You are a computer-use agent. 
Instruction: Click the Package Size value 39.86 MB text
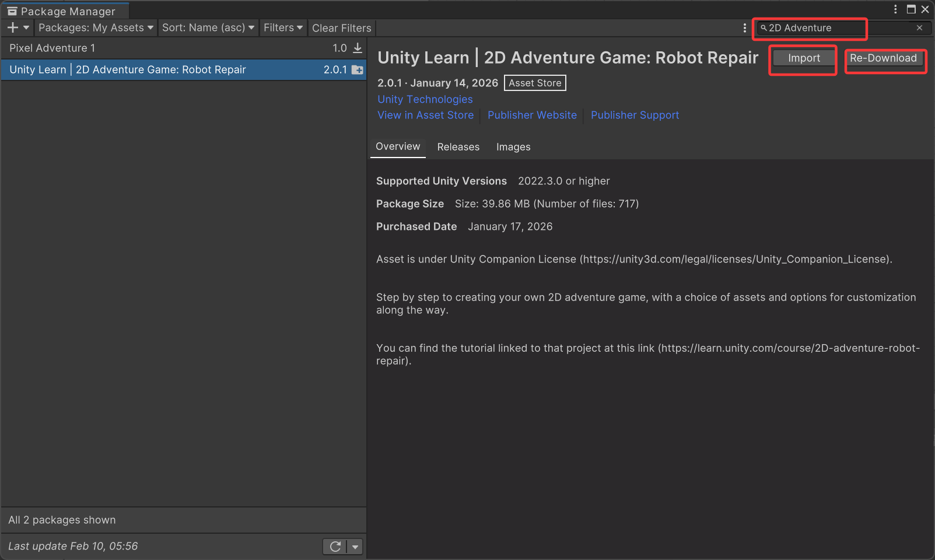(x=547, y=204)
